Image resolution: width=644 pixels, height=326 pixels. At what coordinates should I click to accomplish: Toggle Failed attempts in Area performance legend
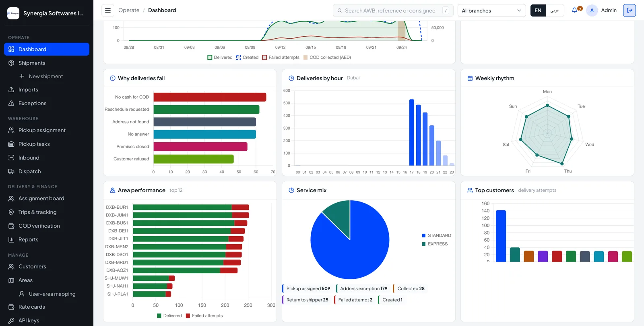point(204,316)
